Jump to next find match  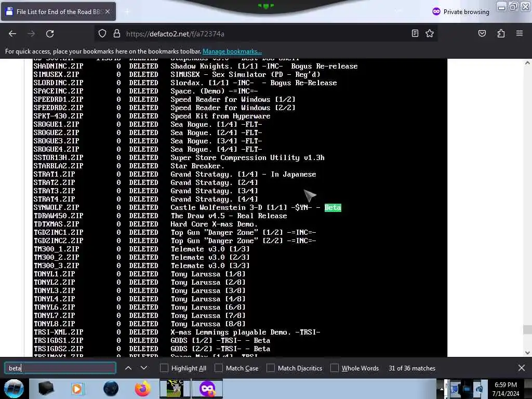coord(144,368)
